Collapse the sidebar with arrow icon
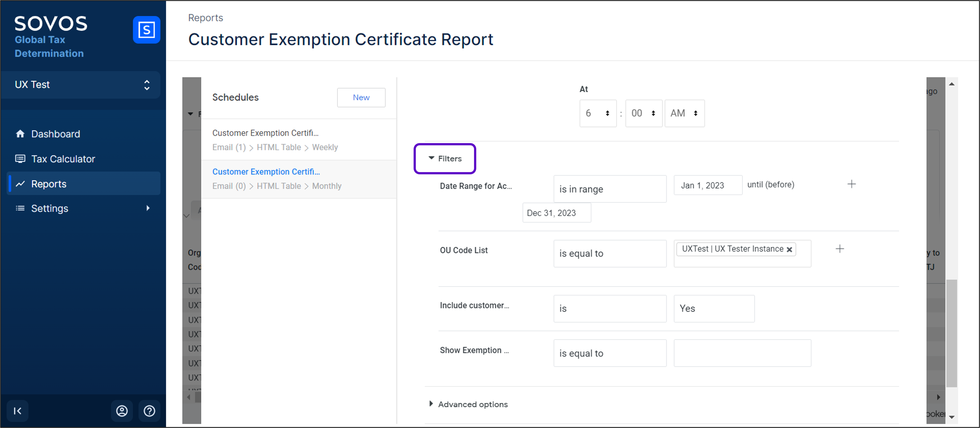Image resolution: width=980 pixels, height=428 pixels. click(18, 411)
